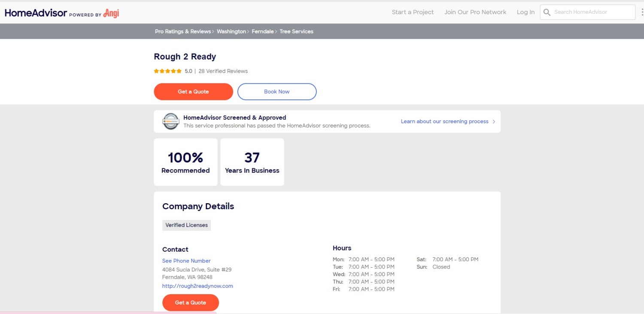Click the 100% Recommended card
The width and height of the screenshot is (644, 314).
pos(185,162)
